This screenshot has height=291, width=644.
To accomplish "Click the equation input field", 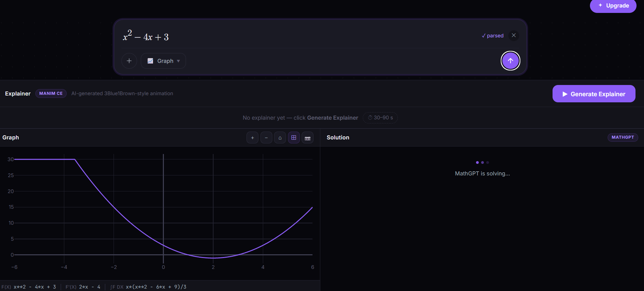I will coord(299,36).
